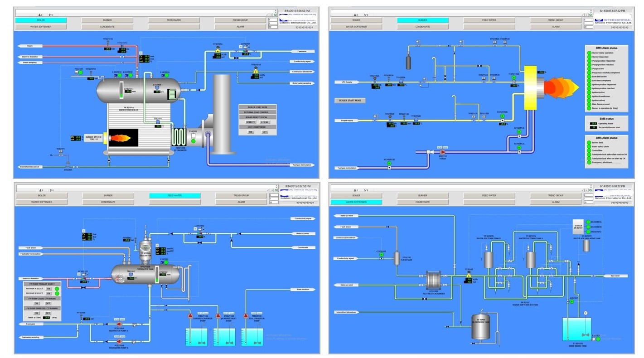The height and width of the screenshot is (358, 644).
Task: Click Oxygen Scavenger pump symbol on Feed Water screen
Action: [190, 316]
